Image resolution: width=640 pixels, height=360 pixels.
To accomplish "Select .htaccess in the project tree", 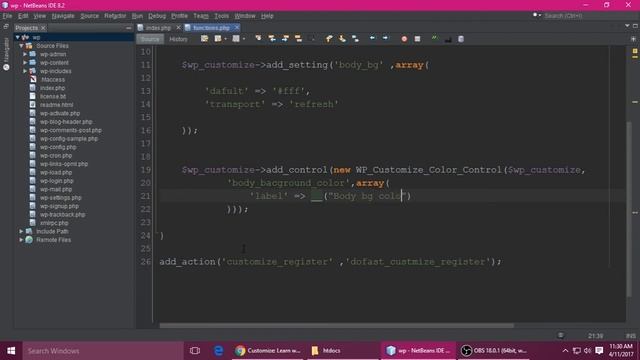I will click(x=52, y=80).
